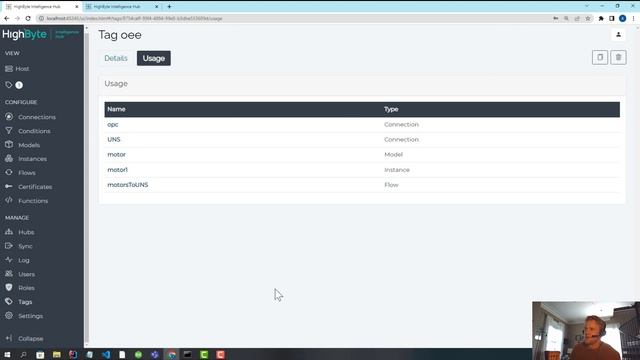Go to the Hubs management page
The width and height of the screenshot is (640, 360).
click(x=20, y=232)
